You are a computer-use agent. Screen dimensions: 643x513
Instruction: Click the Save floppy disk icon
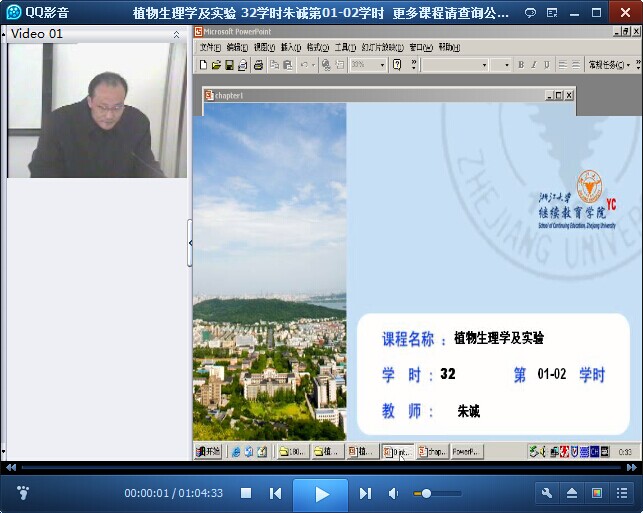(x=229, y=65)
